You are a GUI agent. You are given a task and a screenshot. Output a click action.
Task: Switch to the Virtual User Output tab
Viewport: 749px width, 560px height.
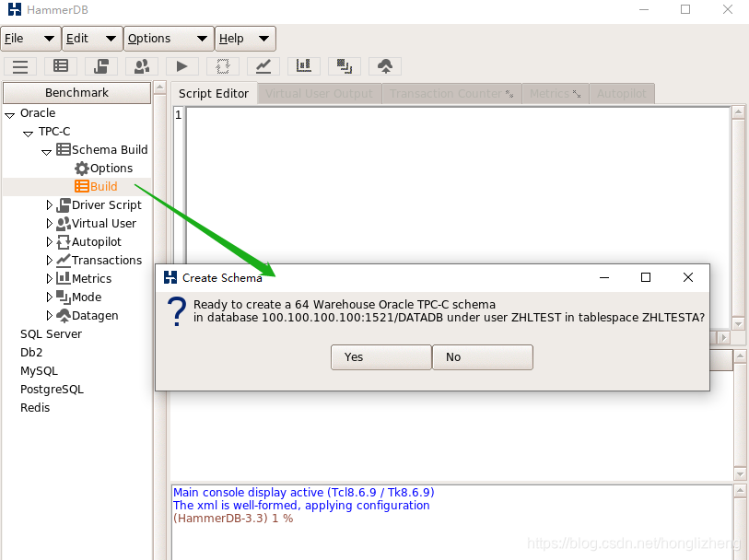319,94
